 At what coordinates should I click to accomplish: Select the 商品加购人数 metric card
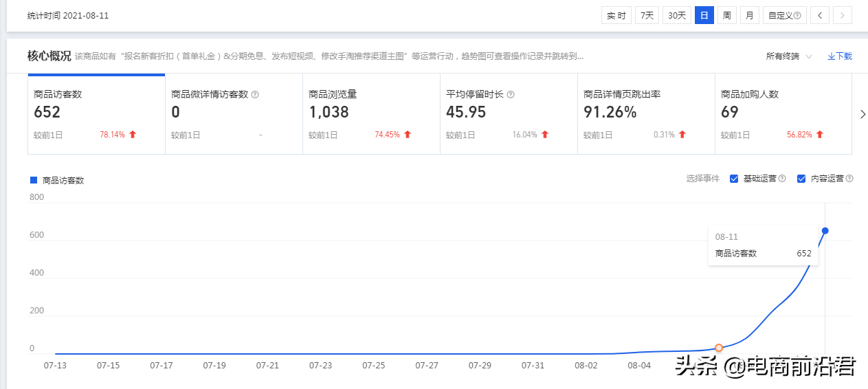783,114
